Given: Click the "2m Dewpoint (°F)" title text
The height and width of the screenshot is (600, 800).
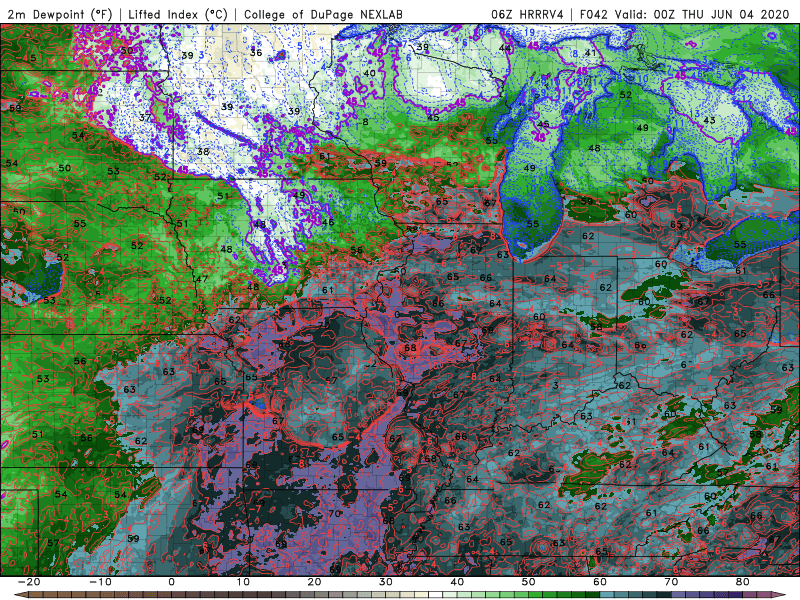Looking at the screenshot, I should coord(59,14).
